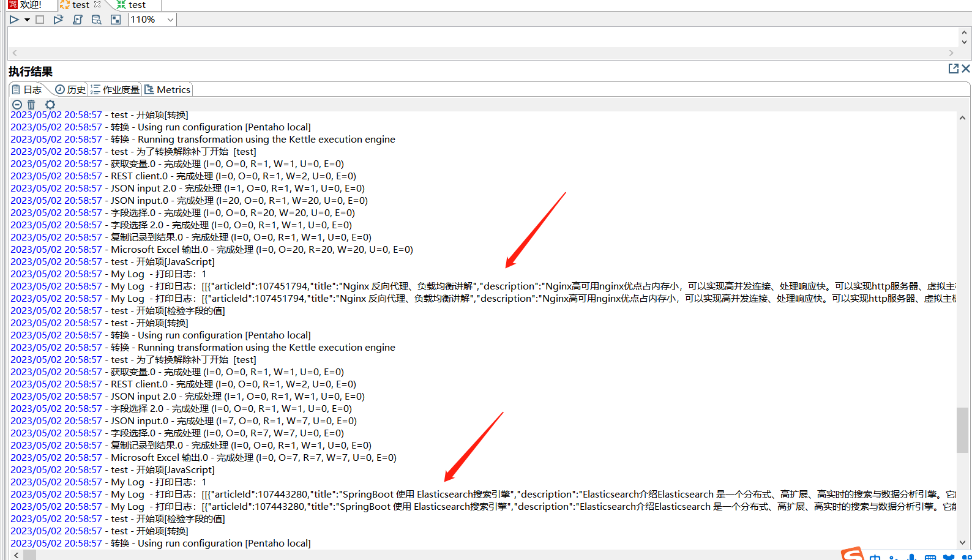This screenshot has width=972, height=560.
Task: Pop out the execution results panel
Action: pos(954,69)
